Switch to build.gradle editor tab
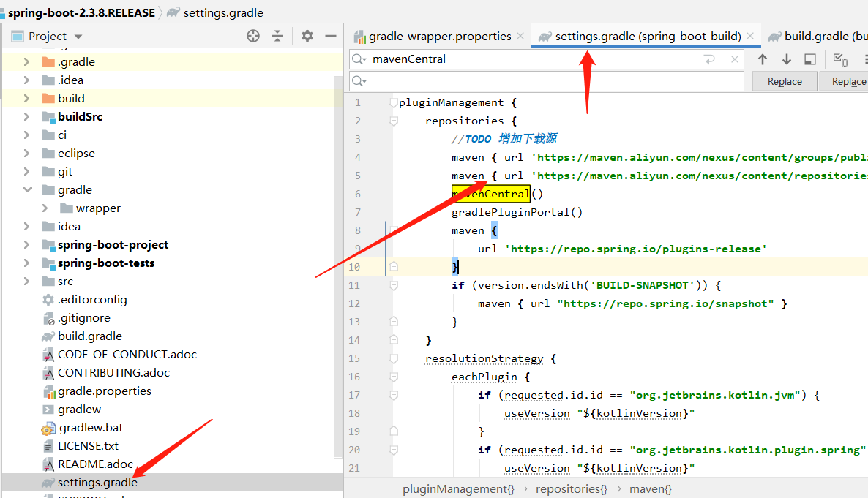The height and width of the screenshot is (498, 868). click(819, 36)
